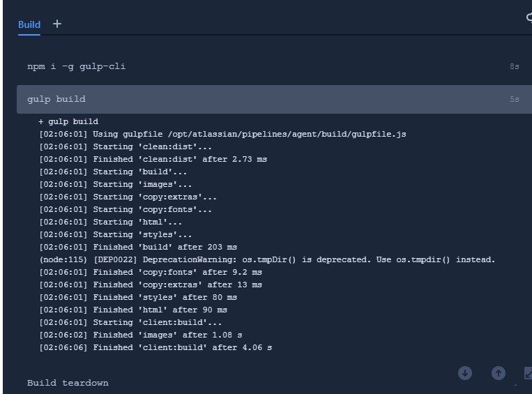Click the 5s duration of gulp build step
532x394 pixels.
(514, 99)
